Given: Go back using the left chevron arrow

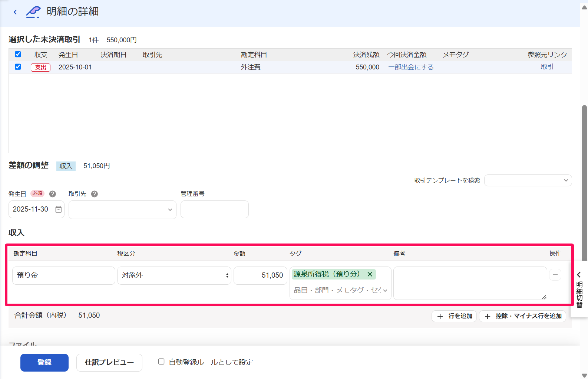Looking at the screenshot, I should (15, 12).
